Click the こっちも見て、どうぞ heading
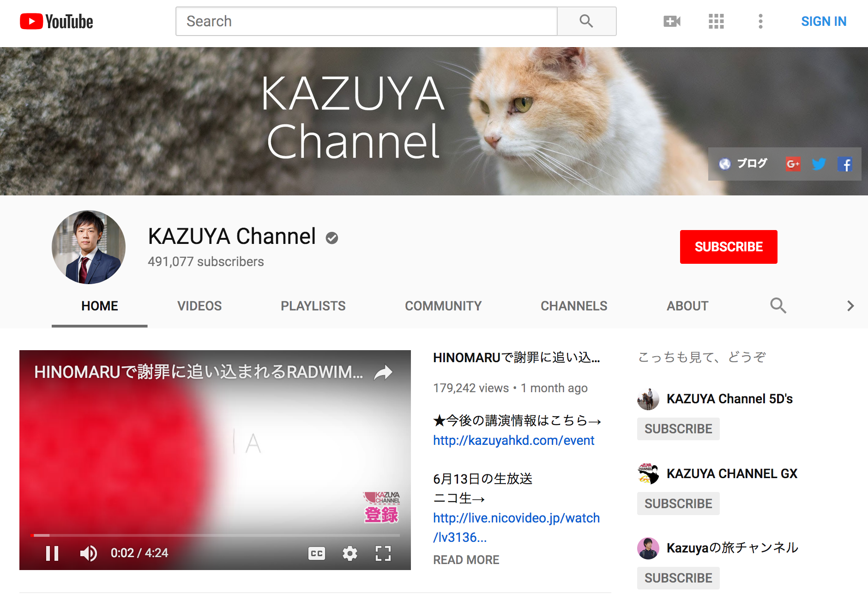Image resolution: width=868 pixels, height=595 pixels. [x=702, y=357]
